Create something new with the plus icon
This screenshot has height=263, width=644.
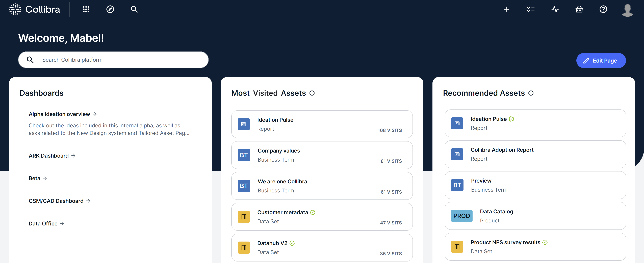coord(507,9)
